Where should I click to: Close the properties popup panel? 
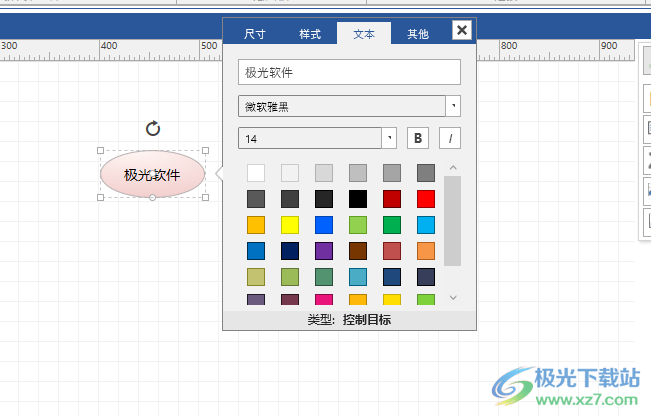[x=461, y=31]
